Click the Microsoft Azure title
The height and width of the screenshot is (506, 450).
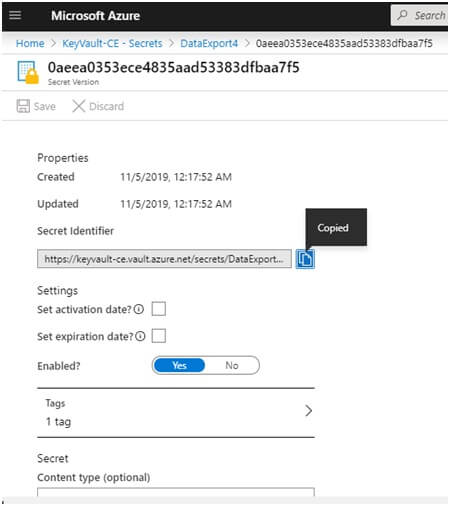click(96, 16)
